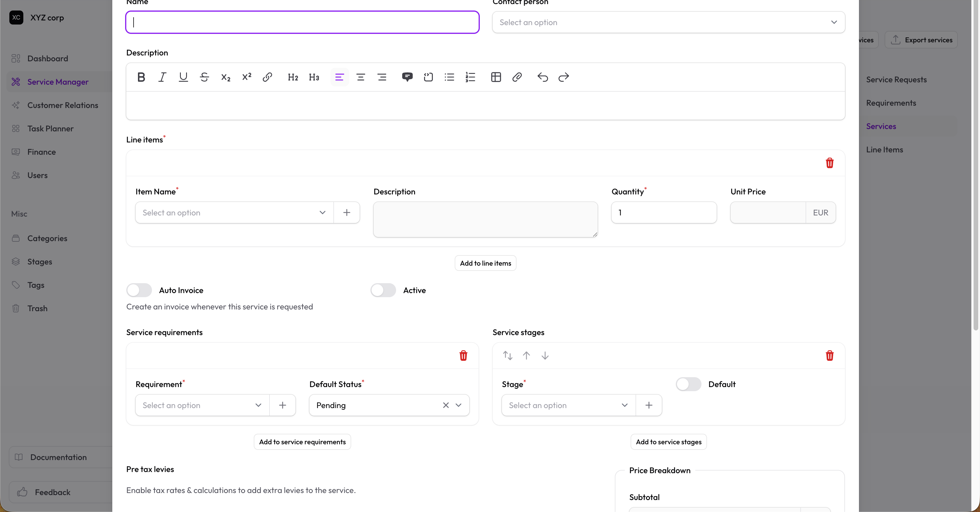Apply superscript formatting
The height and width of the screenshot is (512, 980).
(246, 77)
